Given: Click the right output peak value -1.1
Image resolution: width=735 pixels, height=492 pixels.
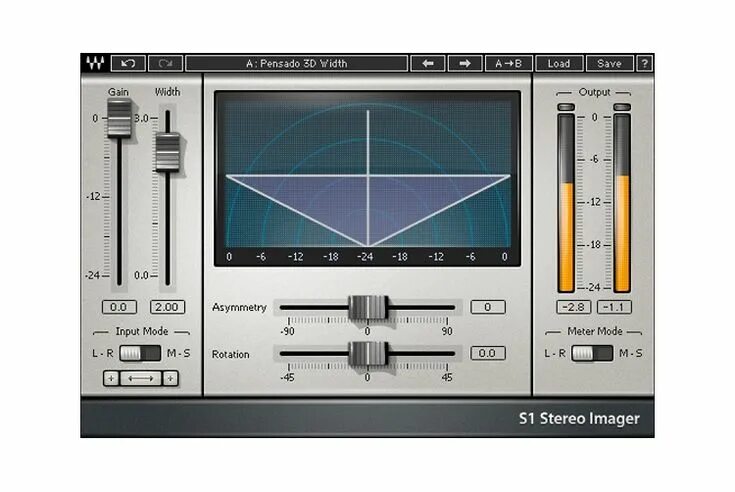Looking at the screenshot, I should [x=614, y=307].
